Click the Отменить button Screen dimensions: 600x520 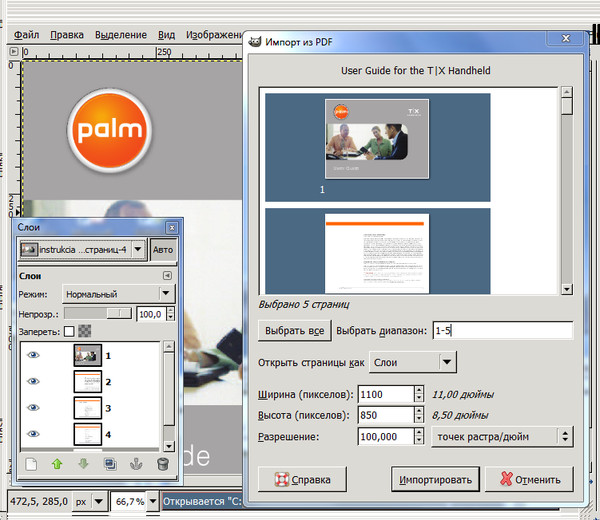tap(529, 479)
